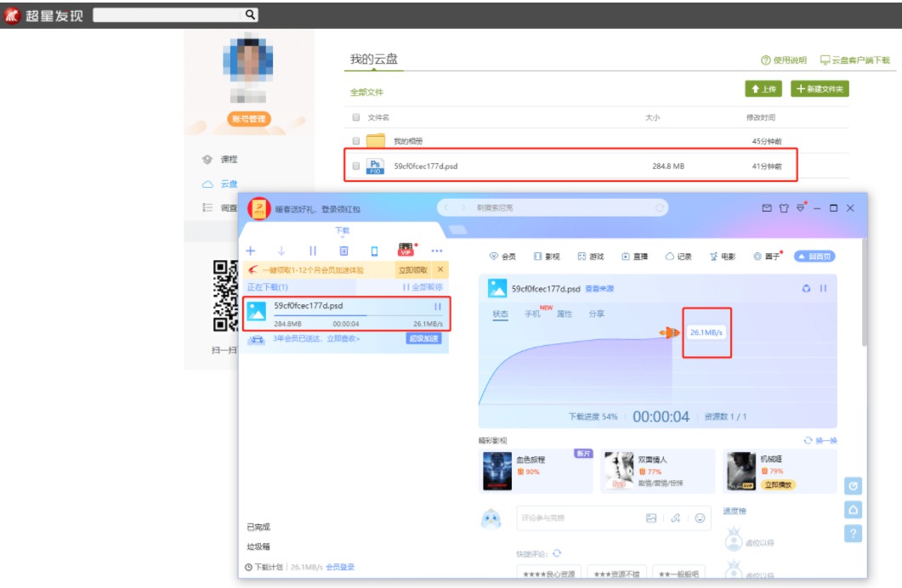Screen dimensions: 902x588
Task: Click the refresh side button above home icon
Action: 853,486
